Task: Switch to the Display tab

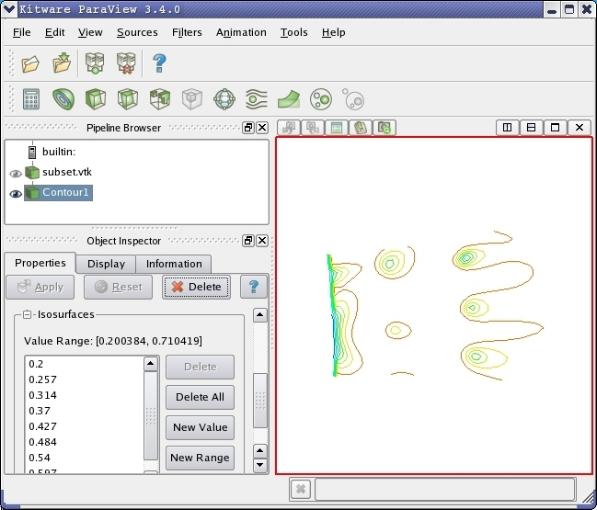Action: [106, 264]
